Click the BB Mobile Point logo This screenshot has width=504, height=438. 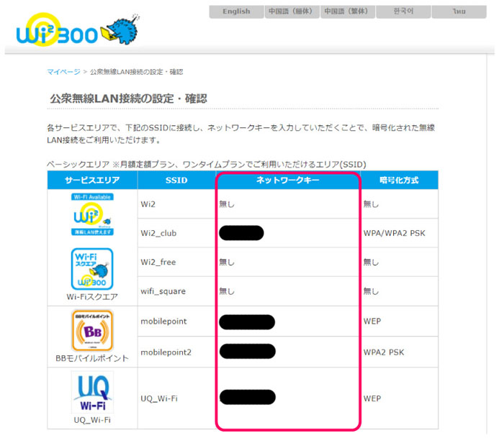coord(92,330)
